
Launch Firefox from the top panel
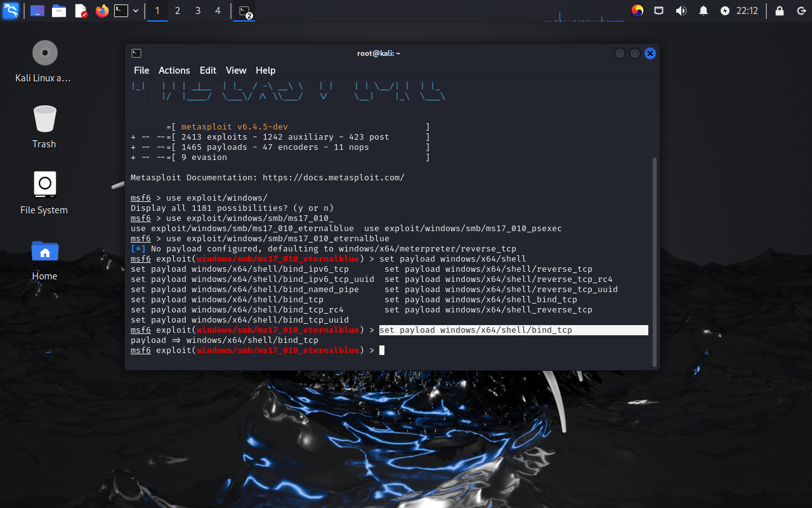coord(101,11)
